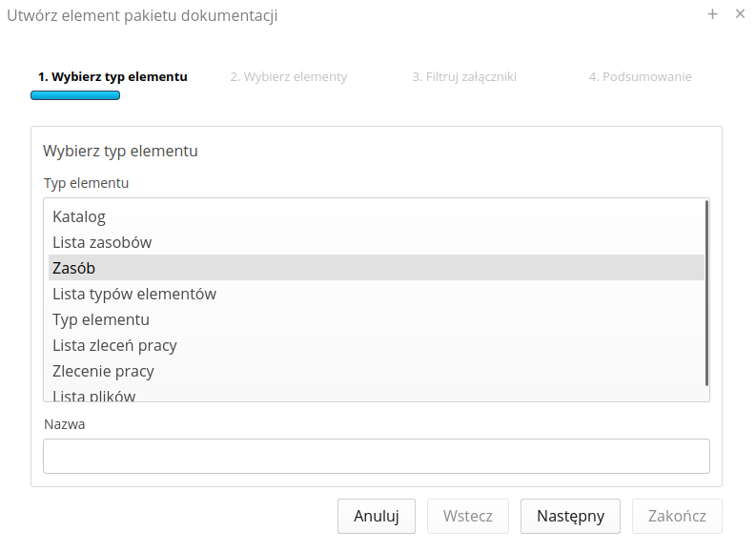Close the dialog with X icon
Image resolution: width=756 pixels, height=552 pixels.
coord(740,14)
